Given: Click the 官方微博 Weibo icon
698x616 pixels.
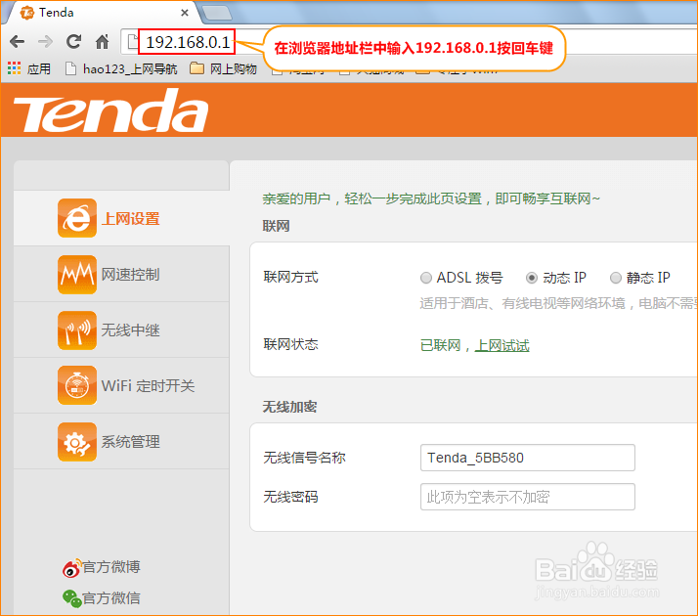Looking at the screenshot, I should 71,567.
